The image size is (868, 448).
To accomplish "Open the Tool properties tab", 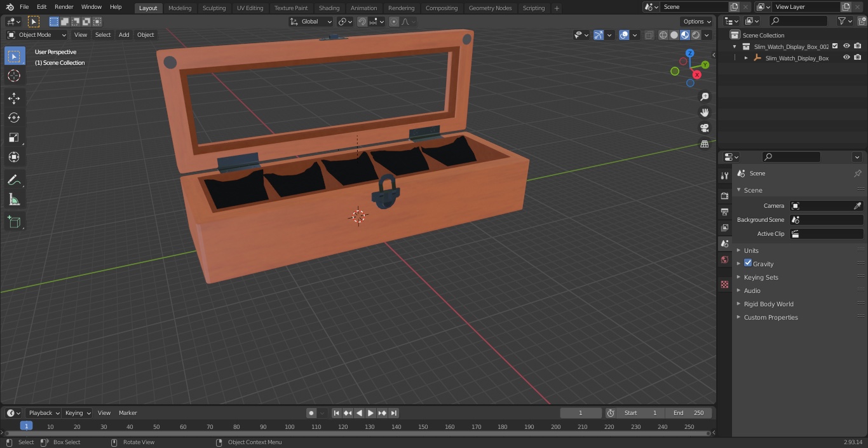I will [724, 175].
